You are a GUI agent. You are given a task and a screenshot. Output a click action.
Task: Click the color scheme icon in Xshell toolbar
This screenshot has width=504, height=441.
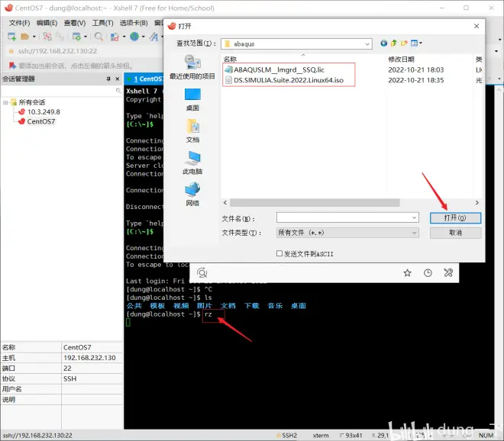tap(115, 37)
